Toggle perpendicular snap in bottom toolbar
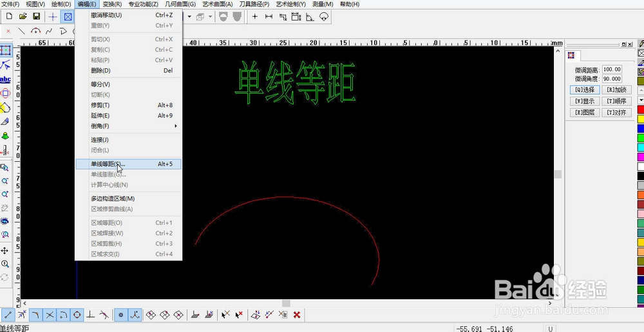Viewport: 644px width, 332px height. click(91, 315)
